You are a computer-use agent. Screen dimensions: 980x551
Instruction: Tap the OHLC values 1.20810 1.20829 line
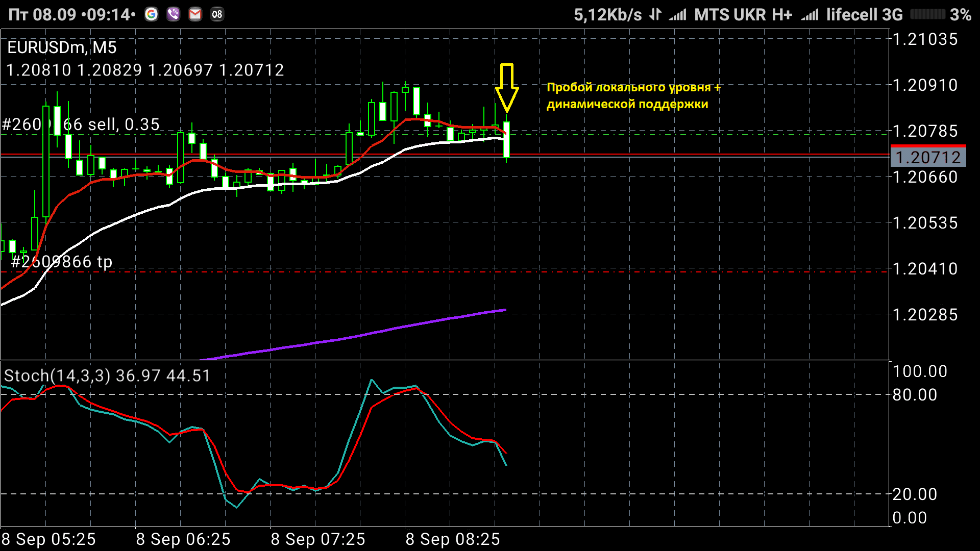pos(145,70)
